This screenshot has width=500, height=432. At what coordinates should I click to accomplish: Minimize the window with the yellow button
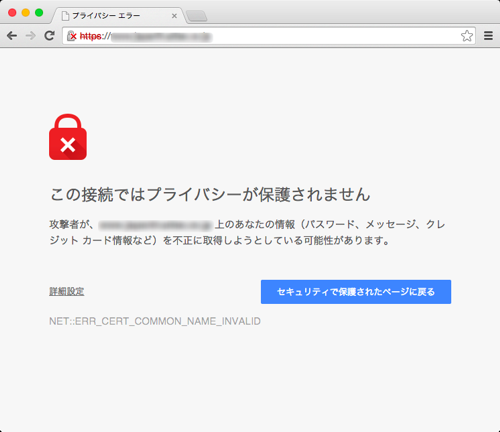click(x=26, y=13)
